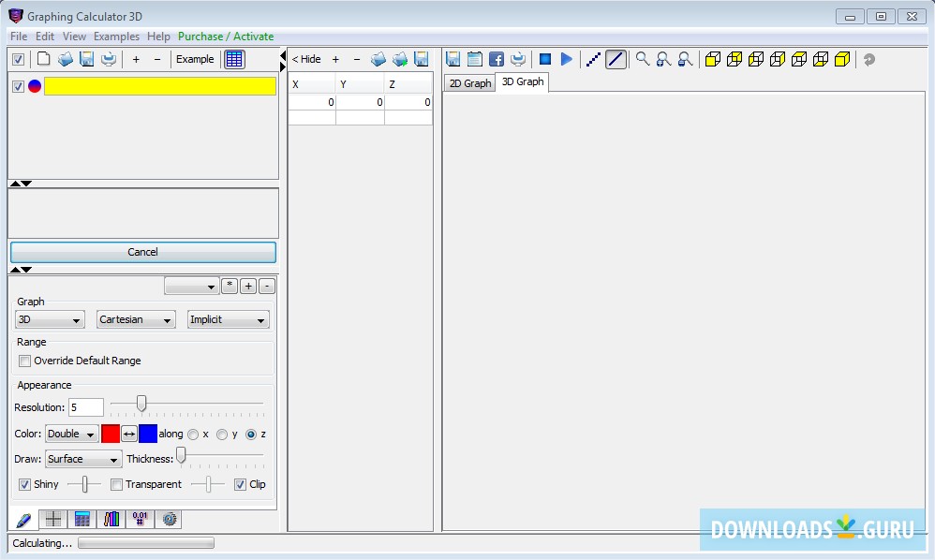Open the gear settings tab
Viewport: 935px width, 560px height.
[x=170, y=520]
